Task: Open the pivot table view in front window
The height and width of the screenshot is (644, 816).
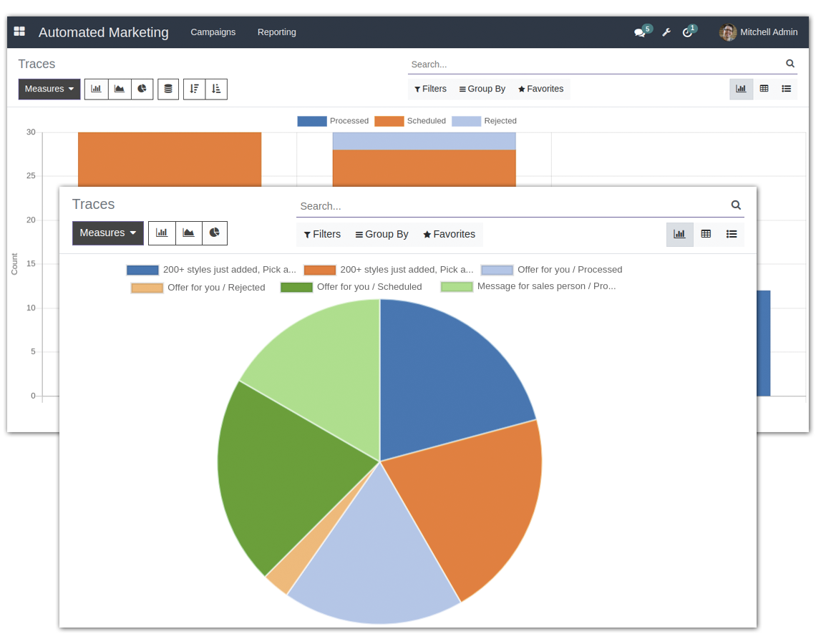Action: pyautogui.click(x=706, y=234)
